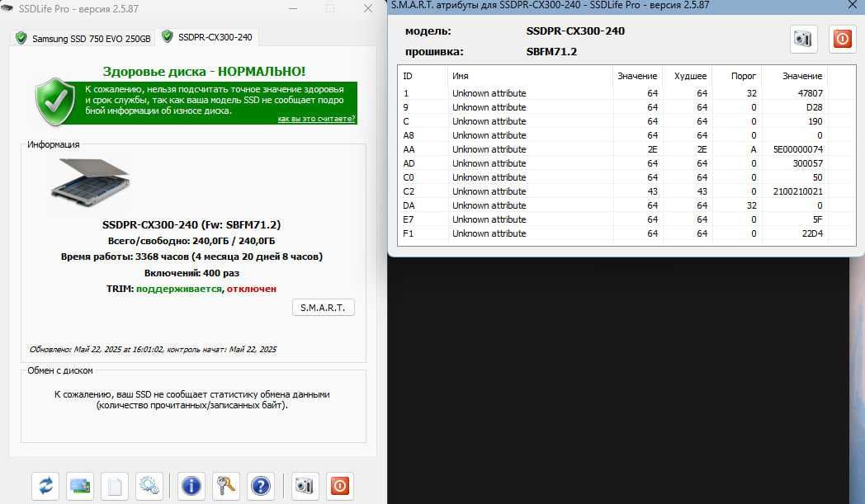Viewport: 865px width, 504px height.
Task: Open settings with the gears icon
Action: (149, 486)
